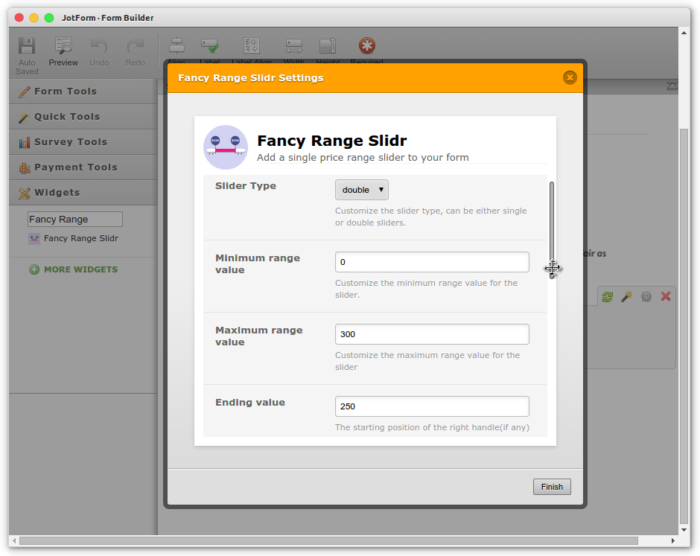This screenshot has width=700, height=556.
Task: Delete the field with the red X icon
Action: click(666, 297)
